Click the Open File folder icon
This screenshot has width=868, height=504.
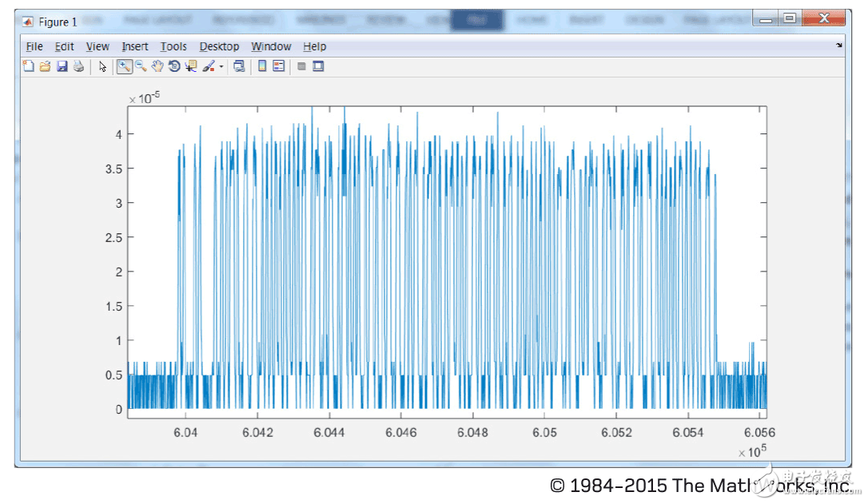pos(45,67)
